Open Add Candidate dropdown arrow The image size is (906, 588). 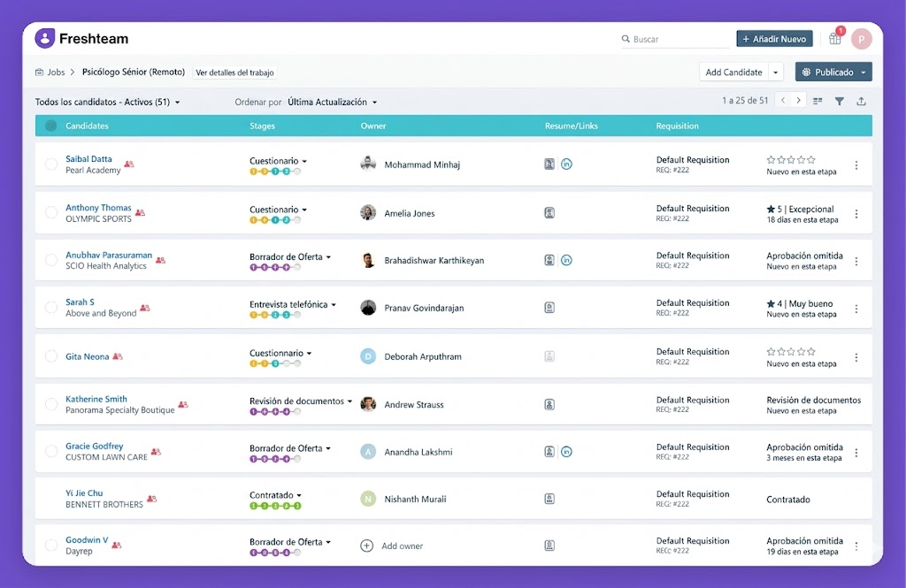pyautogui.click(x=776, y=73)
